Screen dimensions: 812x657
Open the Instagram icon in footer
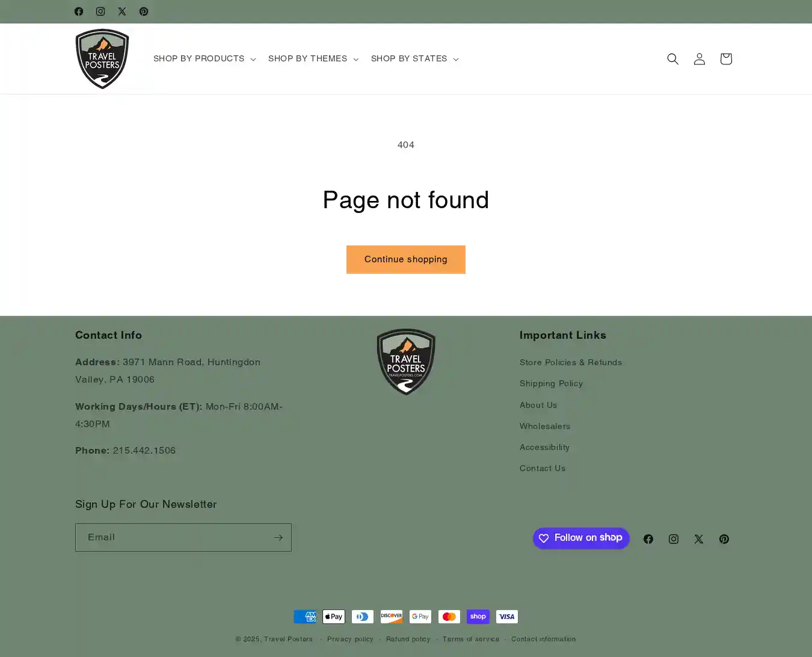673,539
